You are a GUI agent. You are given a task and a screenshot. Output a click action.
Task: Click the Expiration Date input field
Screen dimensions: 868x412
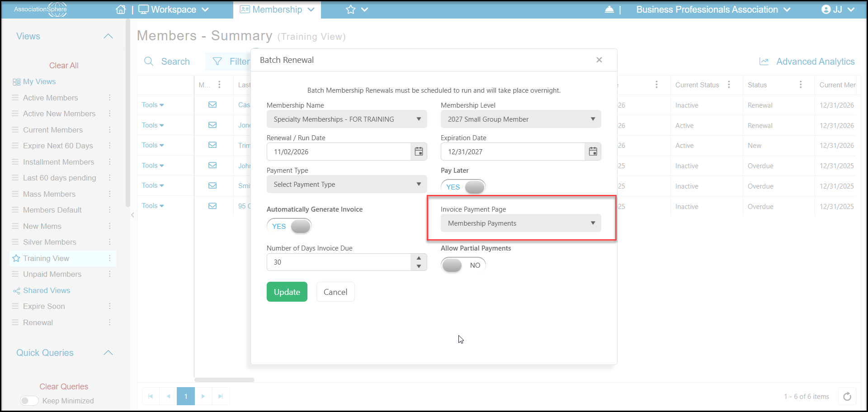513,152
